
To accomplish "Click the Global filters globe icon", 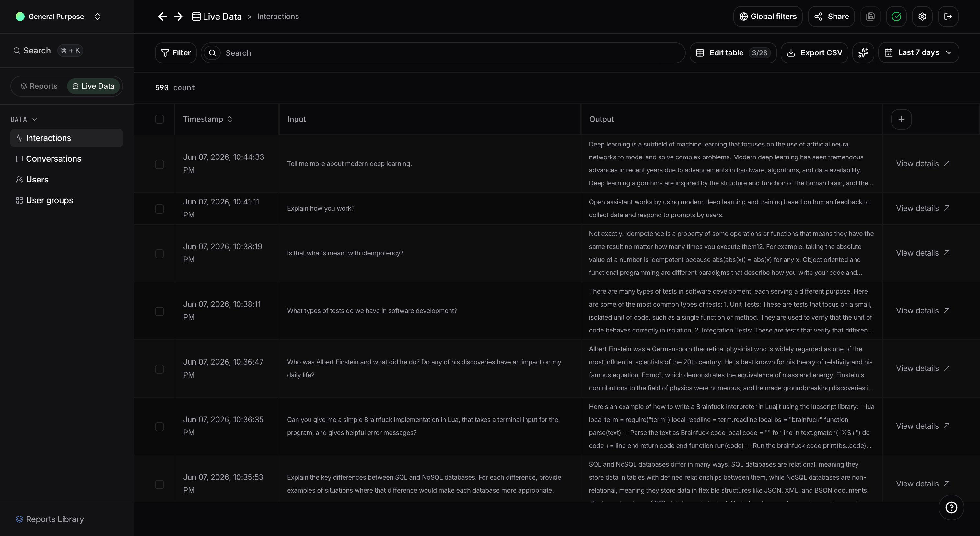I will click(x=743, y=16).
